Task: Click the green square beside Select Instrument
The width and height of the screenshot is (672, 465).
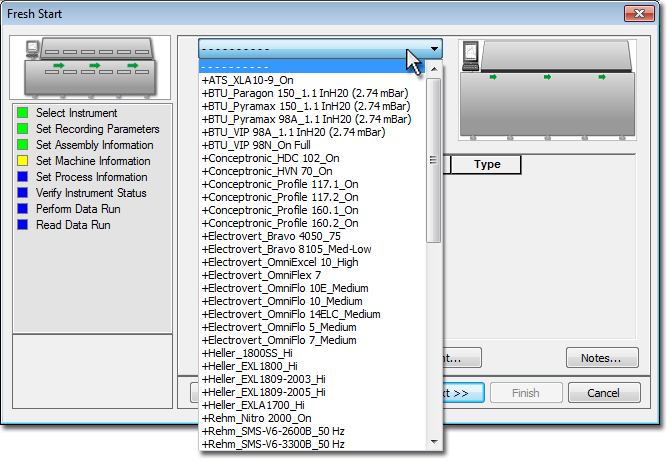Action: (22, 113)
